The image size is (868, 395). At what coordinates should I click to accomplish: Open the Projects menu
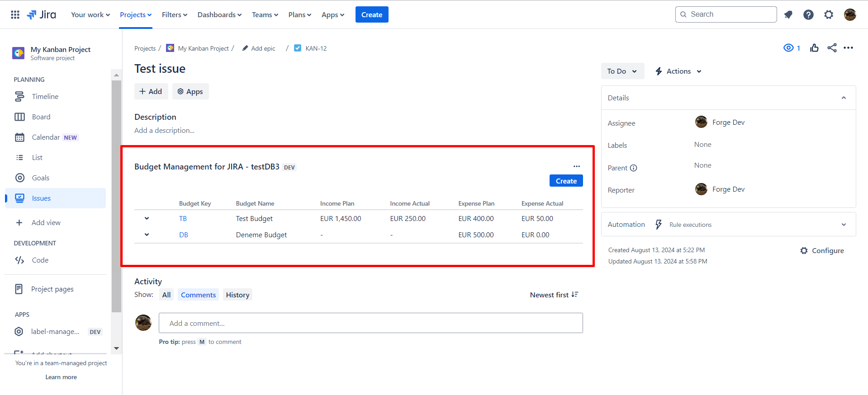pos(136,15)
